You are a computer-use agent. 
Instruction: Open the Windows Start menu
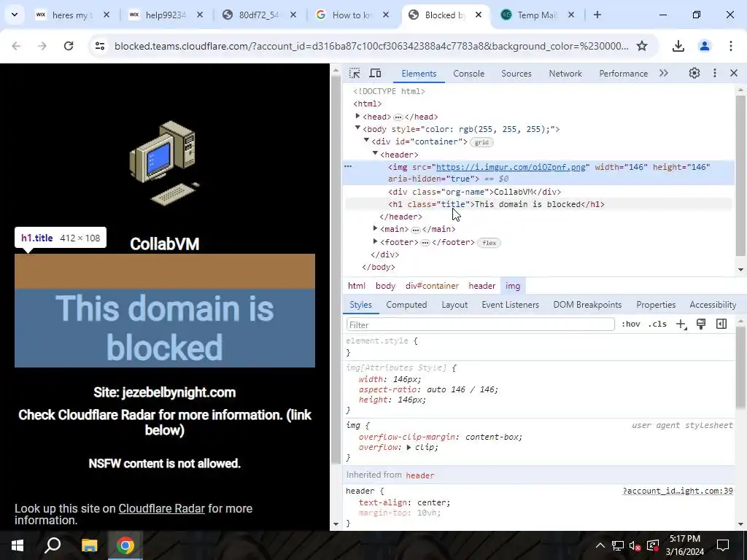point(18,545)
